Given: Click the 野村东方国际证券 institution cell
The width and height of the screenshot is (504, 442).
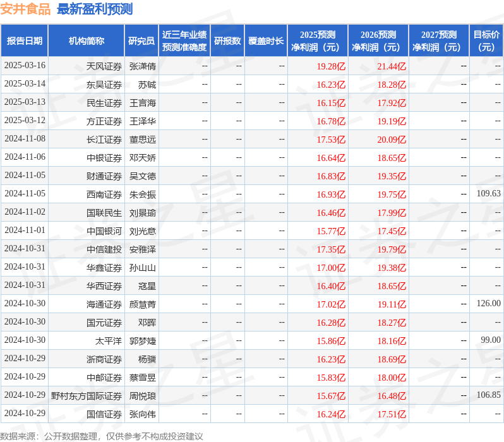Looking at the screenshot, I should pyautogui.click(x=86, y=396).
